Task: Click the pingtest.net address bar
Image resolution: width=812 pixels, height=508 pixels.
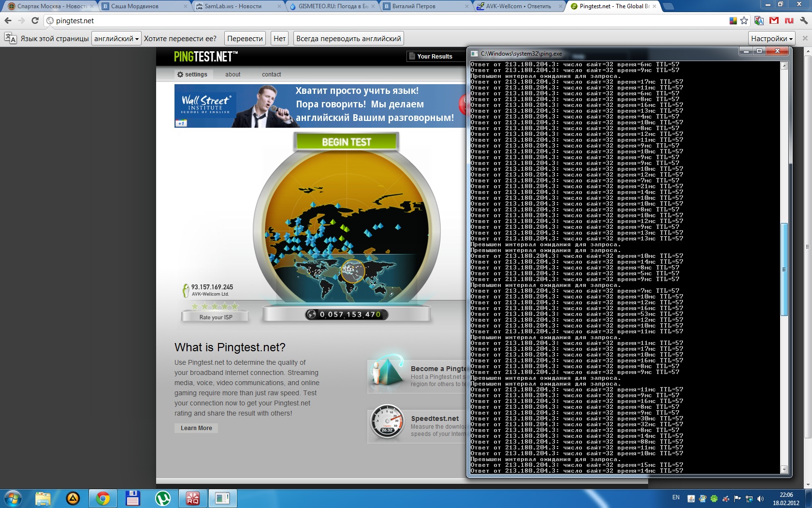Action: [x=387, y=21]
